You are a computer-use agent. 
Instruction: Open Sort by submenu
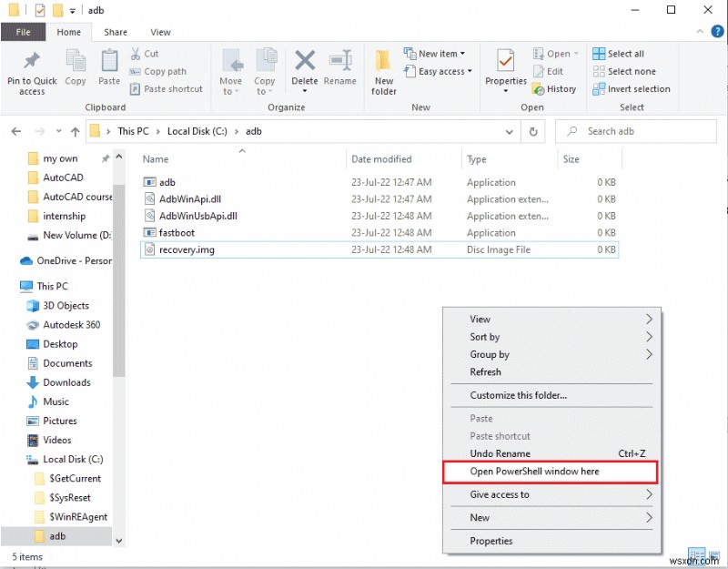(551, 337)
